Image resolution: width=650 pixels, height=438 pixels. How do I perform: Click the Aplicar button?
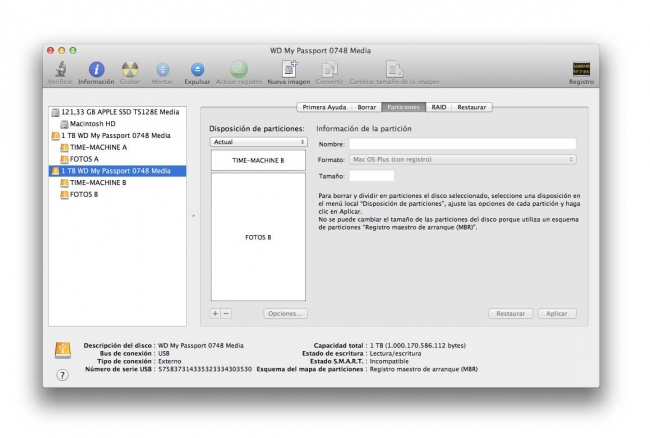coord(557,314)
